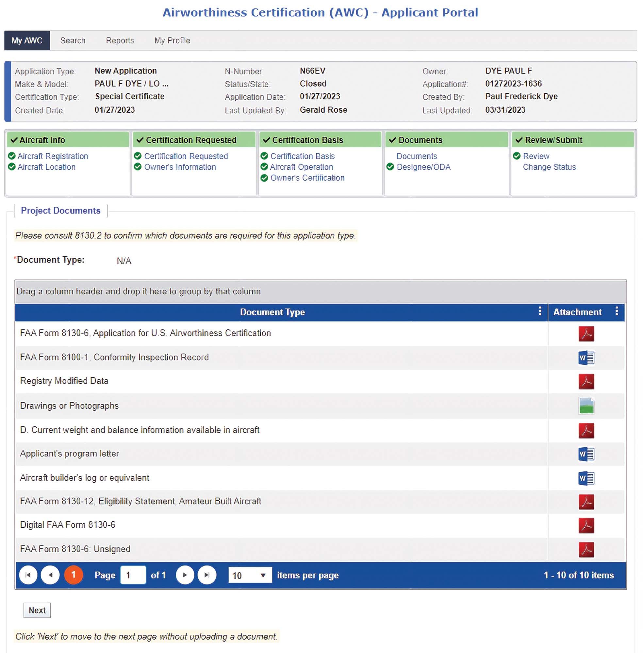Click green check next to Owner's Certification

pos(264,178)
